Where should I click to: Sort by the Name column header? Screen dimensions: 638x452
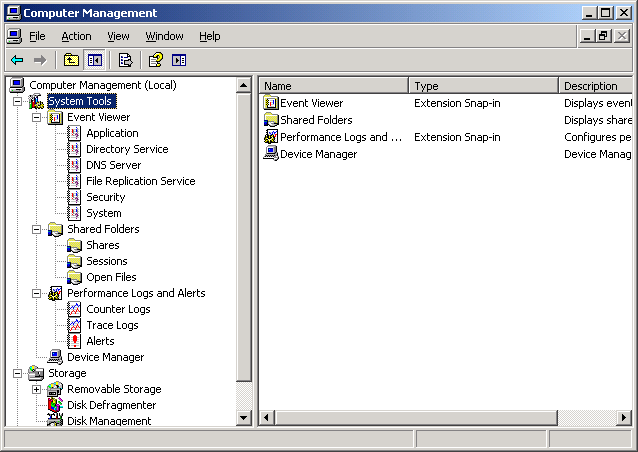334,86
